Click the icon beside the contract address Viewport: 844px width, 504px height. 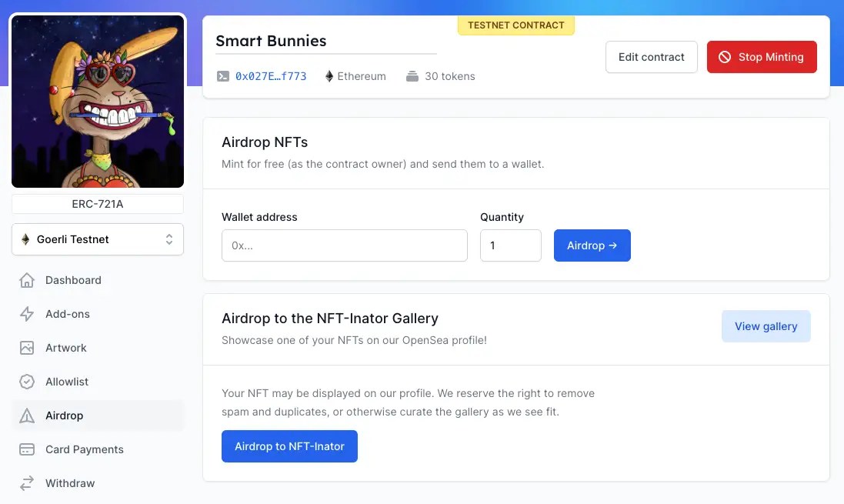(223, 75)
